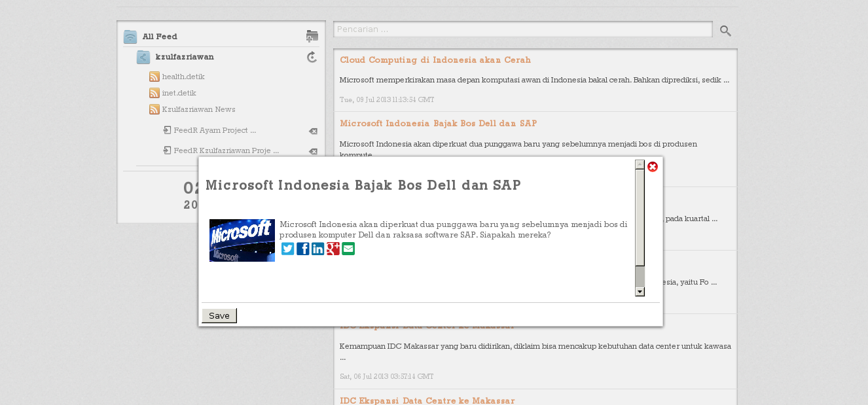
Task: Share the article on LinkedIn
Action: [x=317, y=249]
